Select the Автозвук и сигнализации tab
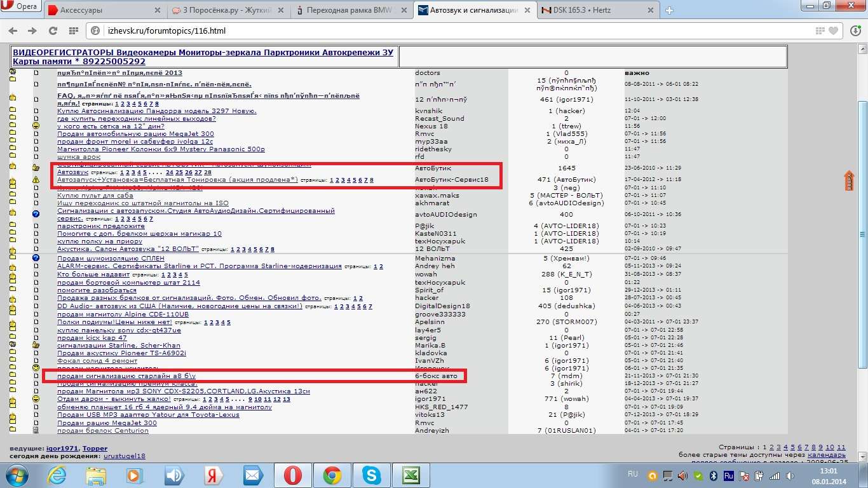 point(474,10)
